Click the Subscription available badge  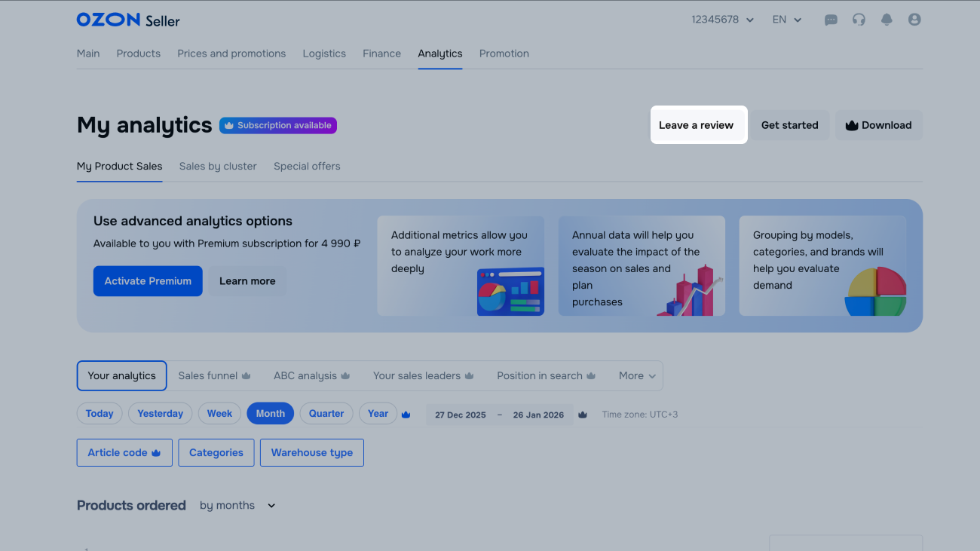click(x=277, y=126)
